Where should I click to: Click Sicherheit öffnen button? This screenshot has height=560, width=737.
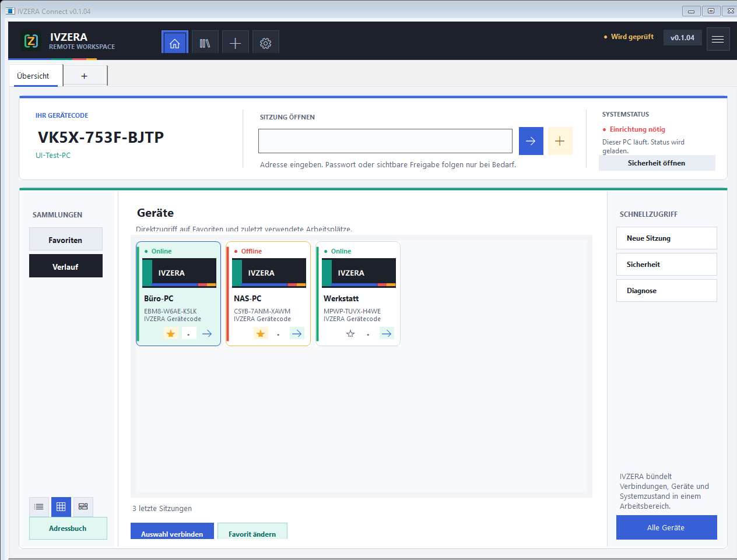coord(657,163)
